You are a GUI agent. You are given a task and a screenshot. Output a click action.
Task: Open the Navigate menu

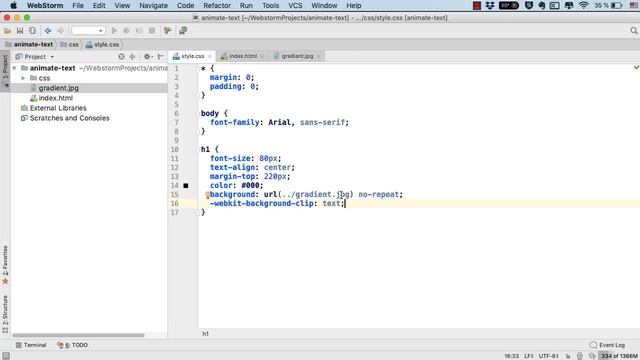pyautogui.click(x=153, y=5)
